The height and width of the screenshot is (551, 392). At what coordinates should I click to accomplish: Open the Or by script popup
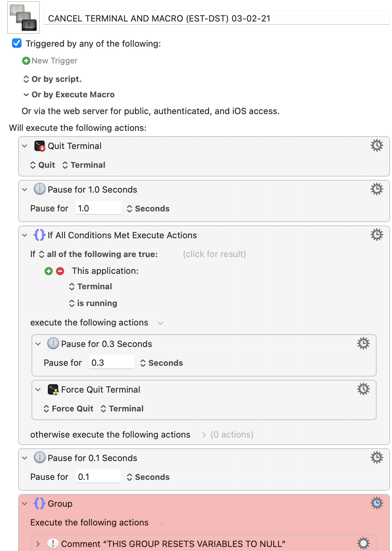click(x=52, y=79)
